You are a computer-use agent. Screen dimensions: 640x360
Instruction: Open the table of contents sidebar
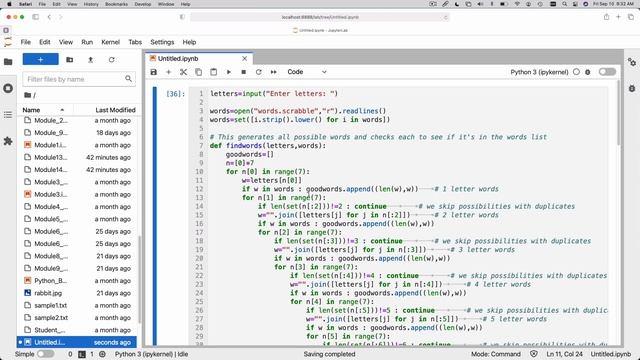pos(8,115)
